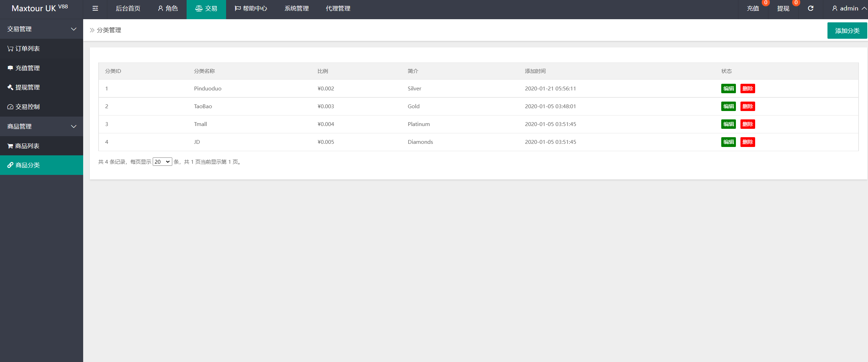The height and width of the screenshot is (362, 868).
Task: Select 商品分类 with the link icon
Action: pos(24,165)
